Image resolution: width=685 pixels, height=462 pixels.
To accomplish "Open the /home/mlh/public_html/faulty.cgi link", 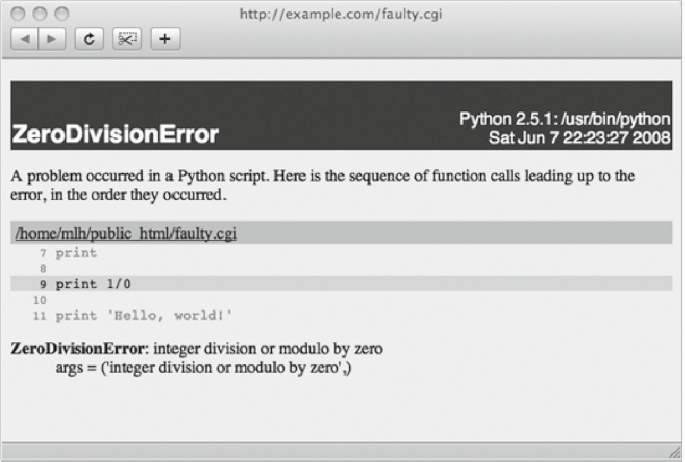I will point(126,233).
